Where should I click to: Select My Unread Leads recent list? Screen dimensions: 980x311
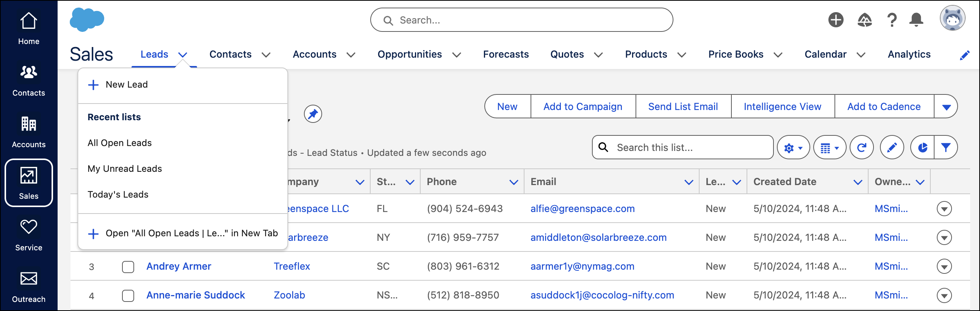[x=183, y=169]
